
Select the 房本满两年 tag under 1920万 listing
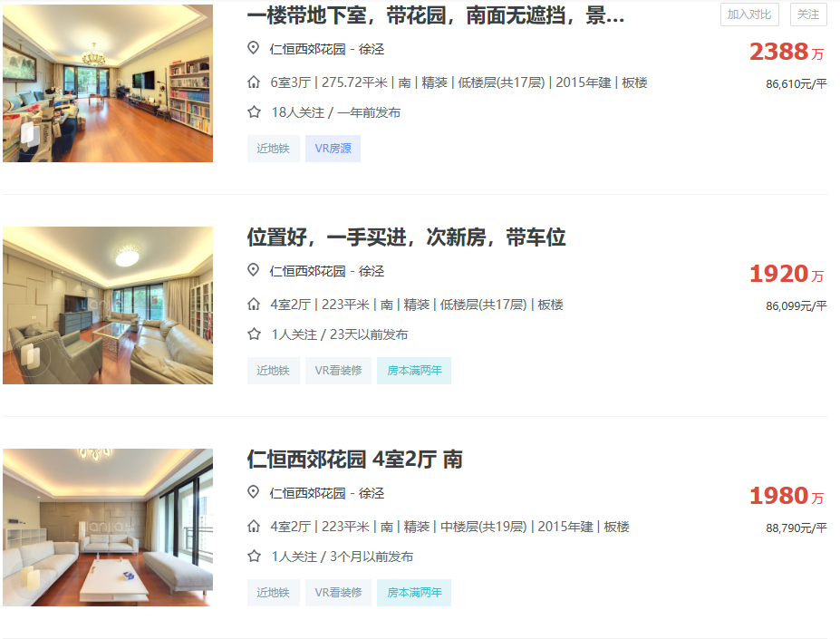pos(414,371)
